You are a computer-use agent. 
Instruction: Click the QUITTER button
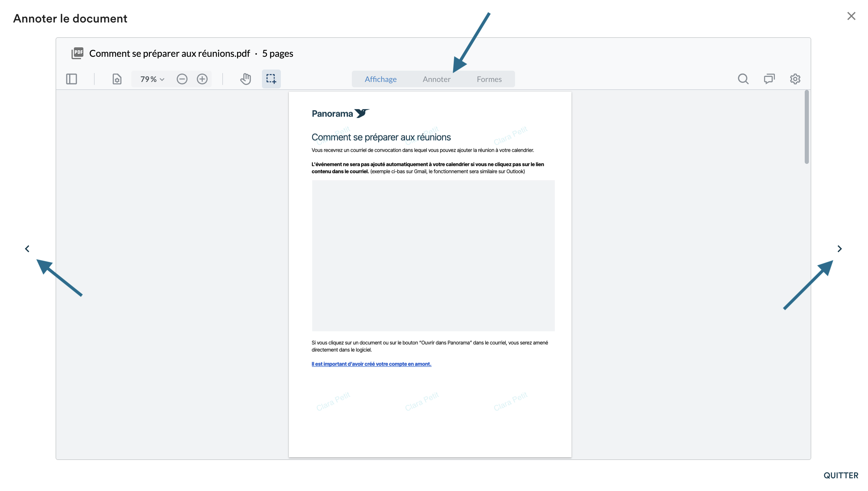tap(841, 476)
